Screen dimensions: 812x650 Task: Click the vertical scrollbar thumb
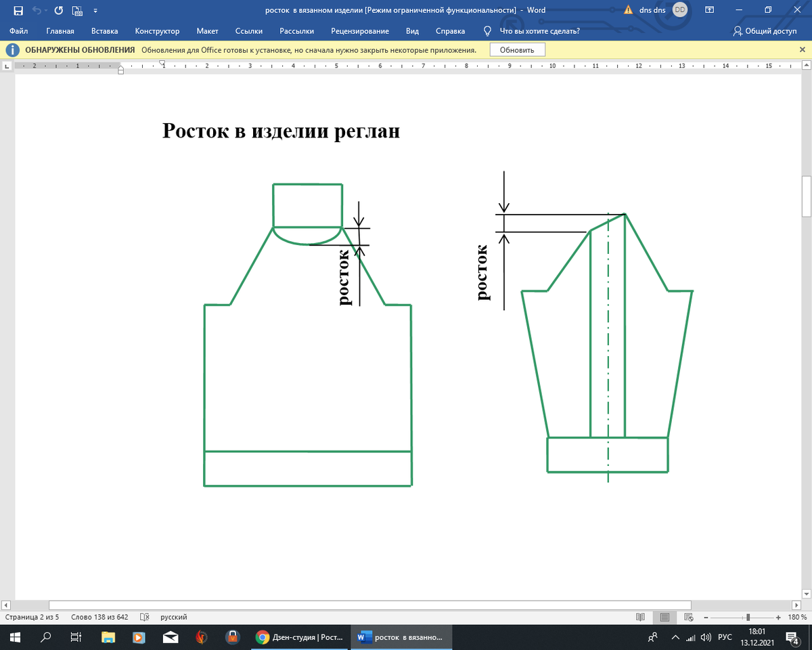(806, 196)
